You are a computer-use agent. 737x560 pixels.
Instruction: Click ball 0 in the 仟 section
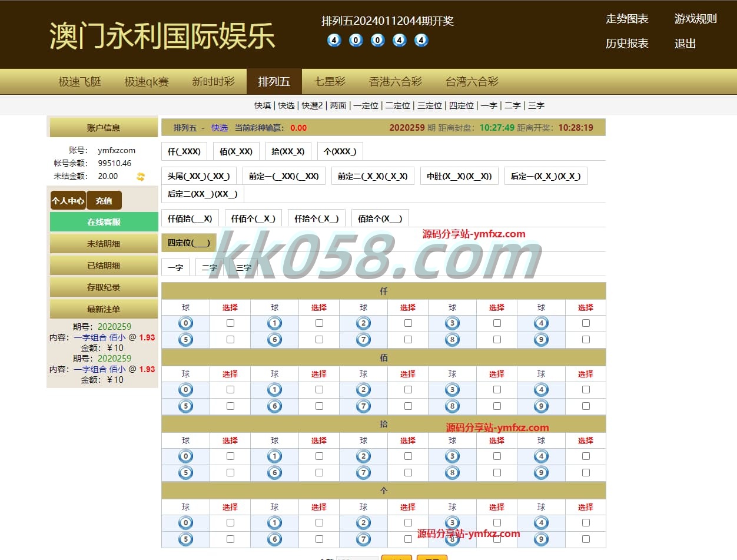(x=185, y=323)
